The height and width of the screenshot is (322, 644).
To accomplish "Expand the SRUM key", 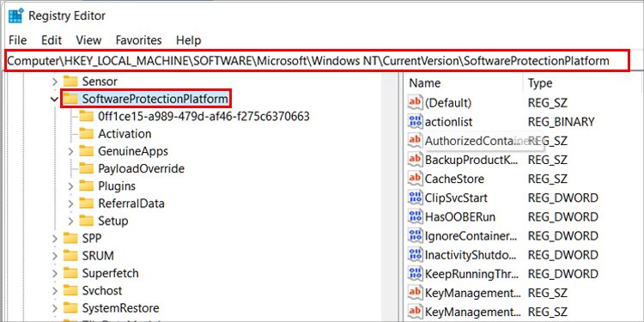I will pos(54,256).
